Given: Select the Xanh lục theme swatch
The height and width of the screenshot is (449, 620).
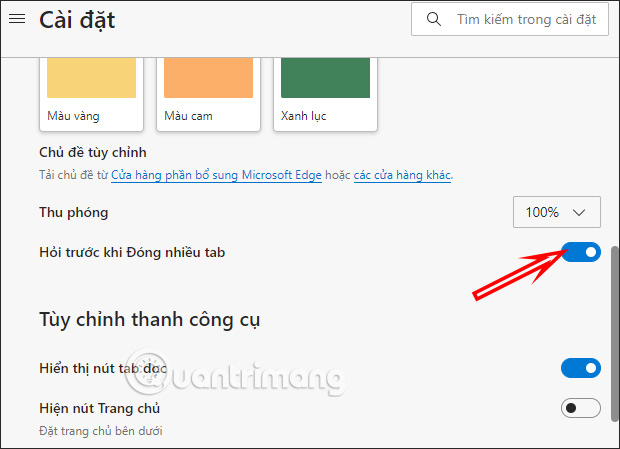Looking at the screenshot, I should coord(325,94).
